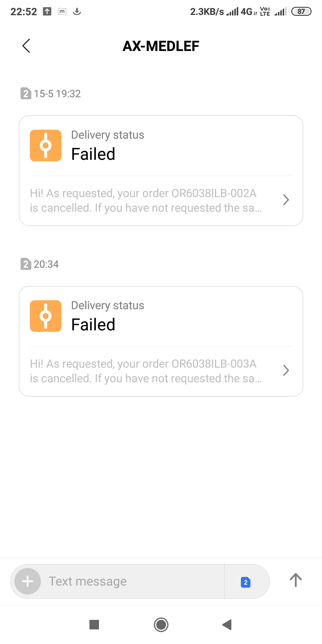Send message with the up arrow icon
Viewport: 322px width, 644px height.
(x=296, y=580)
